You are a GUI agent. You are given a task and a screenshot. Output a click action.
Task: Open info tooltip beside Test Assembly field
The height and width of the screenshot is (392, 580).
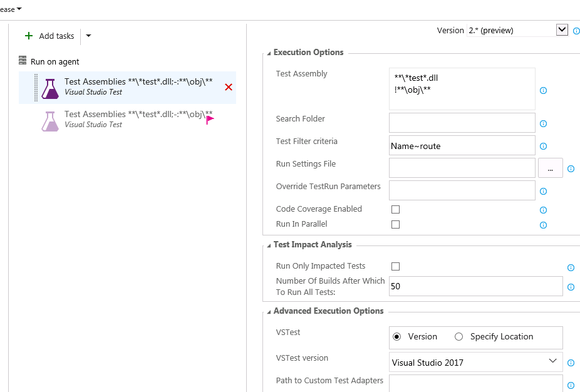pos(542,90)
